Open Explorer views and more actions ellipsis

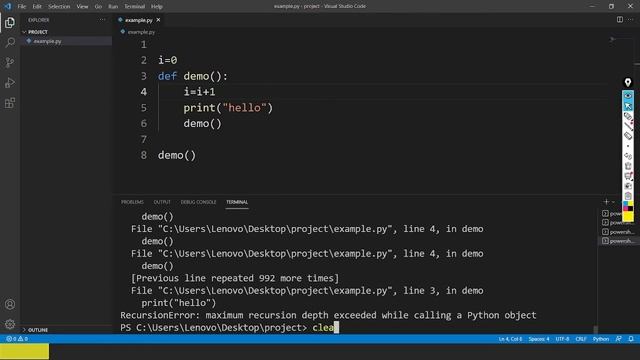pos(102,20)
